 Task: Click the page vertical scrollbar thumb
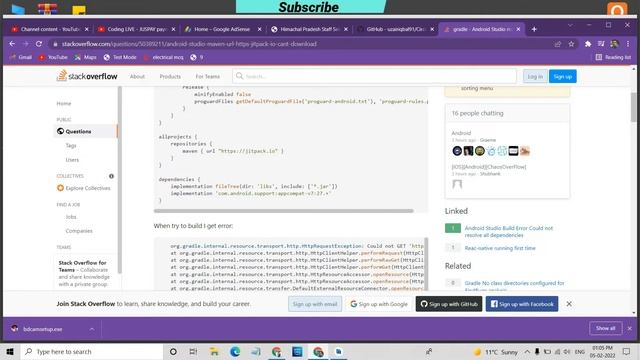[633, 107]
